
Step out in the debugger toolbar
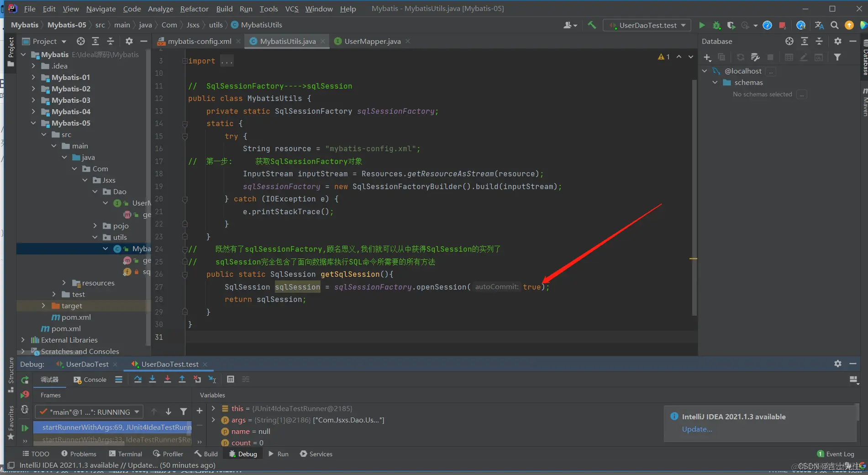pyautogui.click(x=182, y=379)
